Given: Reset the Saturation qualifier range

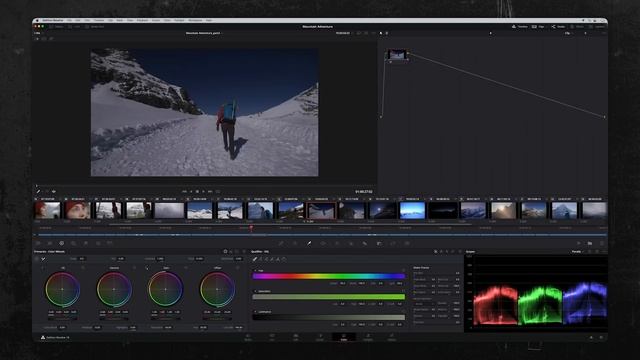Looking at the screenshot, I should pos(403,291).
